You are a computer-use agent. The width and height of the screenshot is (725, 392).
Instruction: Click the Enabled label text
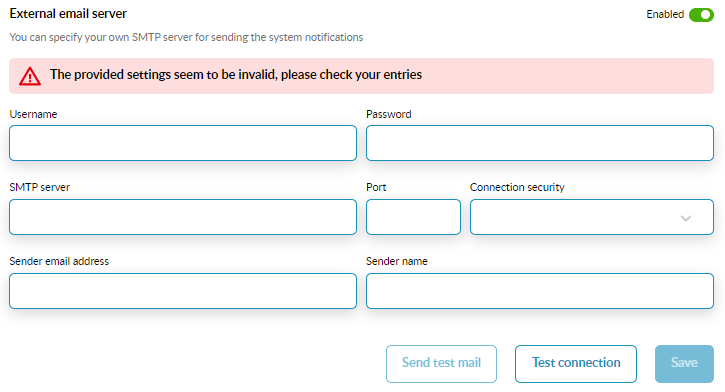[x=665, y=14]
